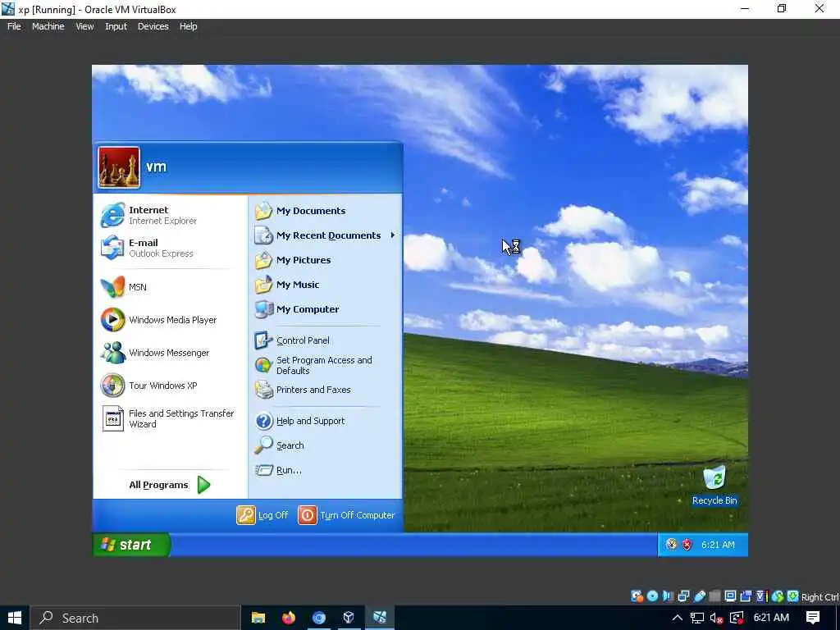Open My Music folder
Screen dimensions: 840x630
(287, 285)
